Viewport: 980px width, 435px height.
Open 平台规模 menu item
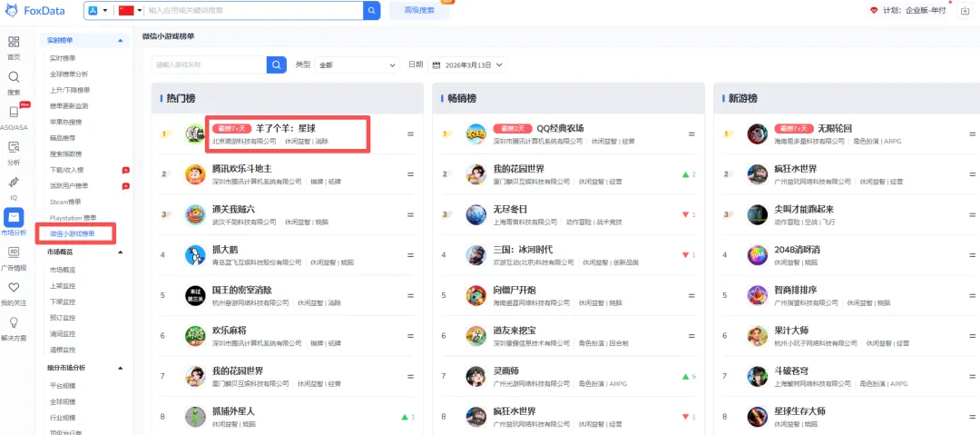point(63,385)
